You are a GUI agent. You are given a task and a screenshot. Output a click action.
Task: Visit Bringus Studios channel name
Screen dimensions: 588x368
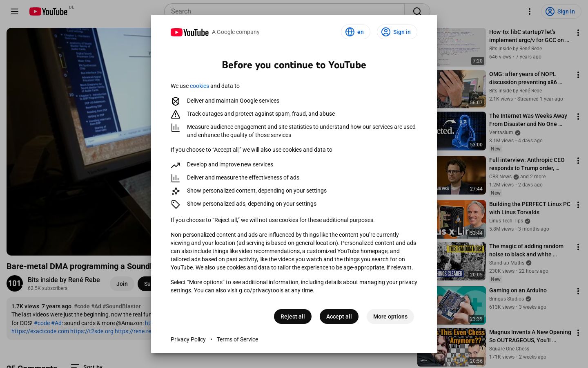506,299
